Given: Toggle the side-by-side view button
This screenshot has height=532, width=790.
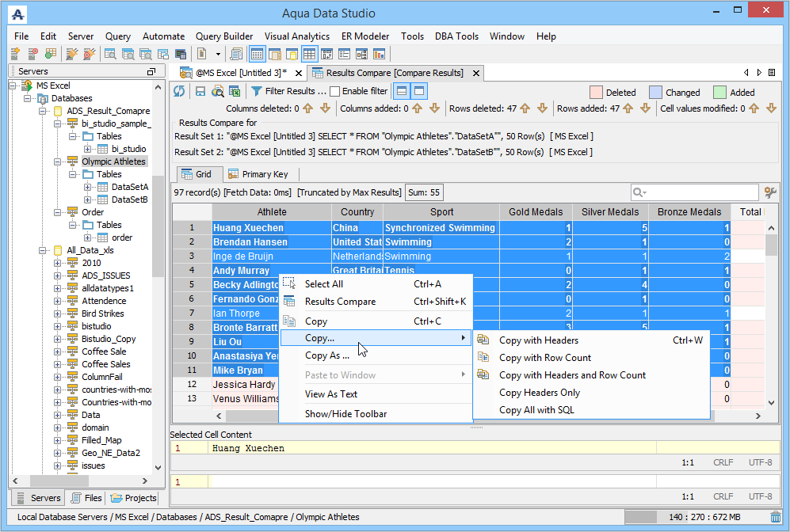Looking at the screenshot, I should tap(419, 91).
